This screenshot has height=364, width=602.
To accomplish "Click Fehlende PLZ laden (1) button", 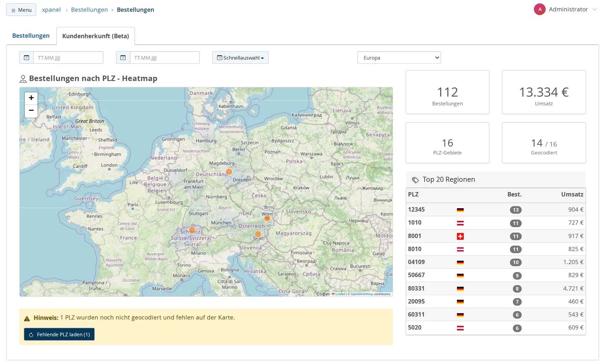I will 59,334.
